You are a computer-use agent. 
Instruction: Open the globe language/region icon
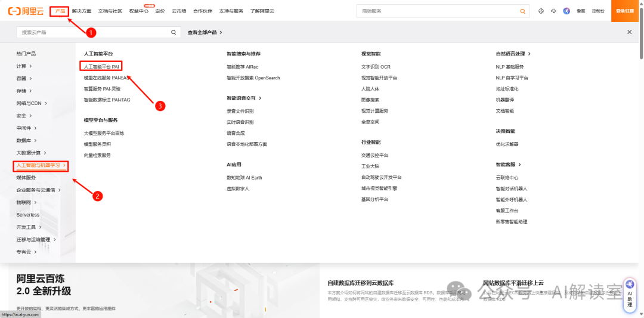pyautogui.click(x=541, y=11)
